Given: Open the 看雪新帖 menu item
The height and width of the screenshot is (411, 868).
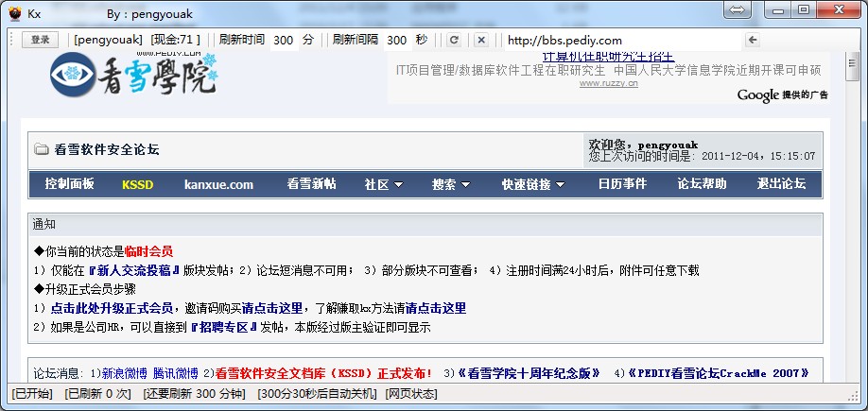Looking at the screenshot, I should click(311, 184).
